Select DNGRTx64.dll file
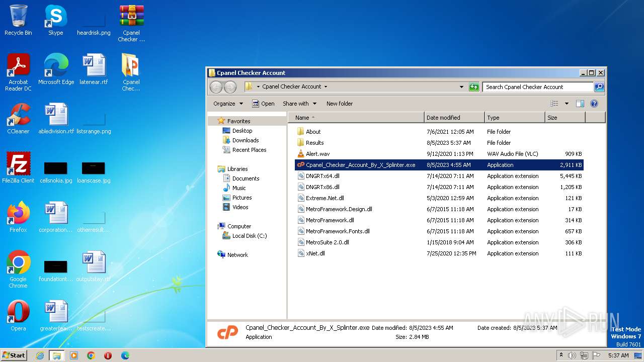Screen dimensions: 644x362 439,176
